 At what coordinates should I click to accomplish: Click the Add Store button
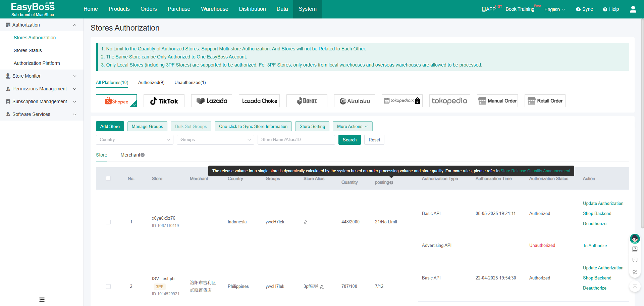[110, 126]
